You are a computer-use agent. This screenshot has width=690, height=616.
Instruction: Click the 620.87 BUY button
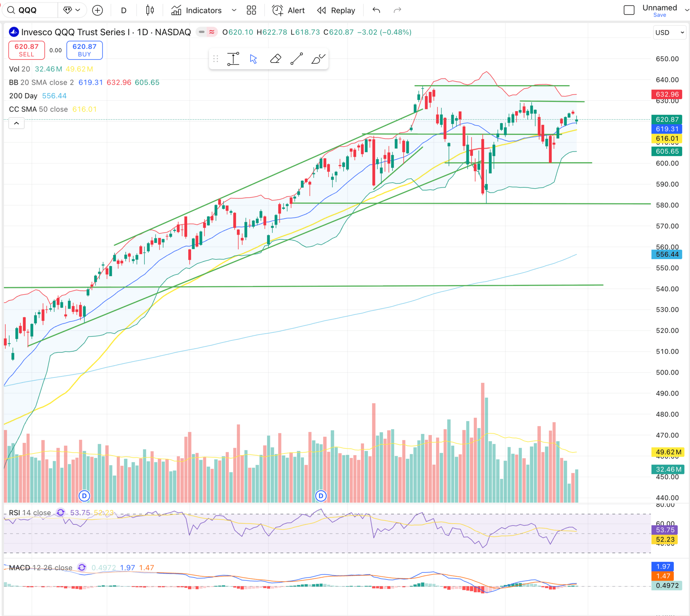84,50
